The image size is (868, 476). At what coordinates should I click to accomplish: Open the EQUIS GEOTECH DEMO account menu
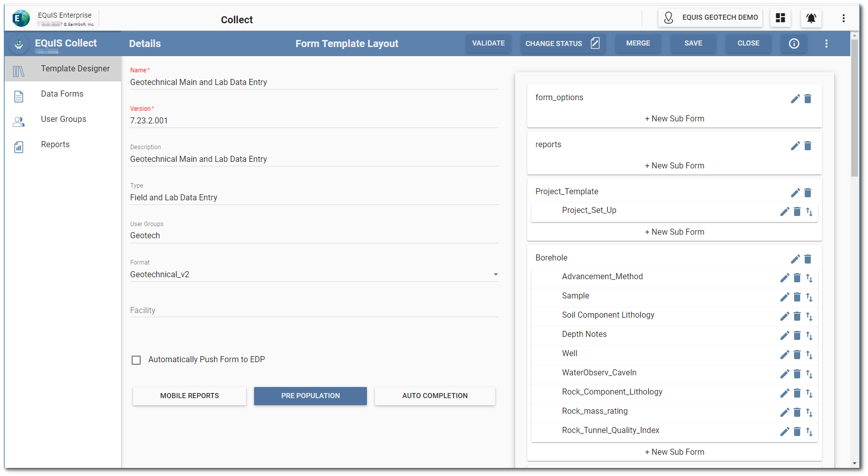(x=710, y=18)
